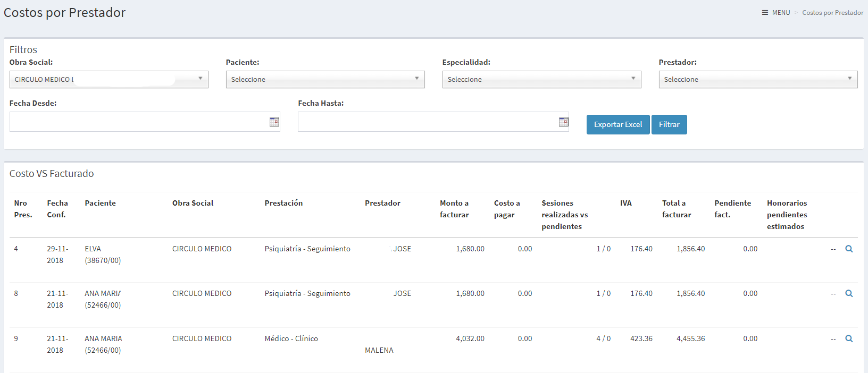Select patient ELVA (38670/00) cell
Viewport: 868px width, 373px height.
pos(103,255)
